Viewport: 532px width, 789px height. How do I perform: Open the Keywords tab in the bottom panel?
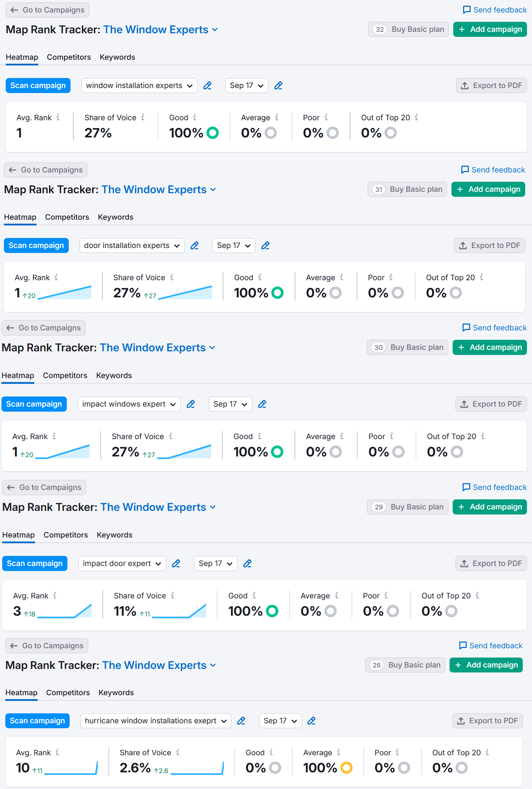pyautogui.click(x=116, y=693)
